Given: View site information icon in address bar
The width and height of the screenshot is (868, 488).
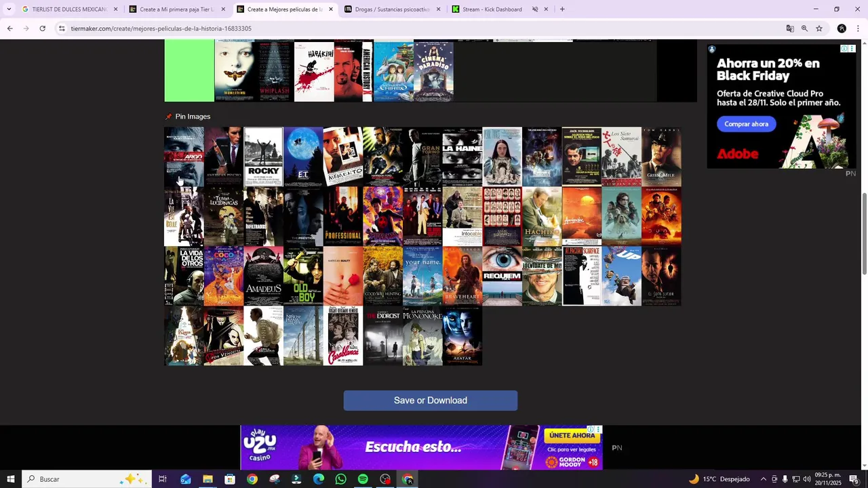Looking at the screenshot, I should tap(62, 28).
